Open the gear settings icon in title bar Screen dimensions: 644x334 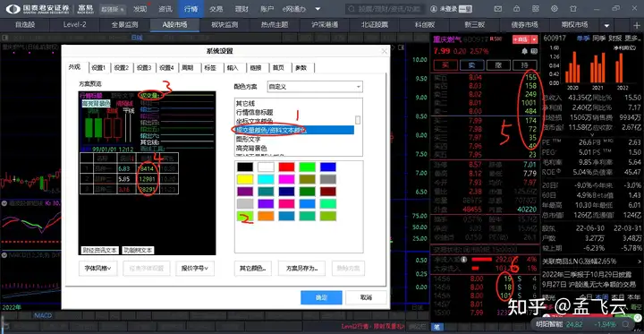click(554, 9)
